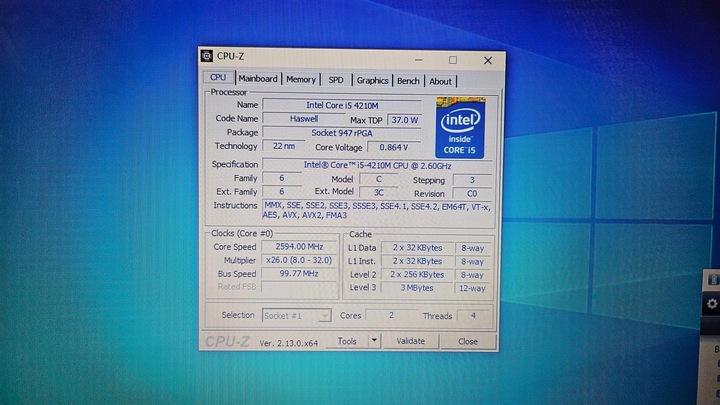The image size is (720, 405).
Task: Click the Package value Socket 947 rPGA
Action: 342,133
